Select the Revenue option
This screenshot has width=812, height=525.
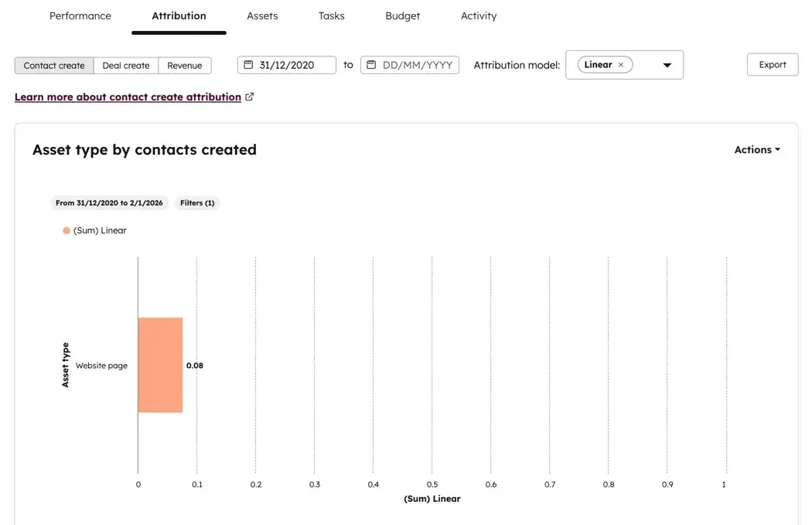pyautogui.click(x=185, y=65)
